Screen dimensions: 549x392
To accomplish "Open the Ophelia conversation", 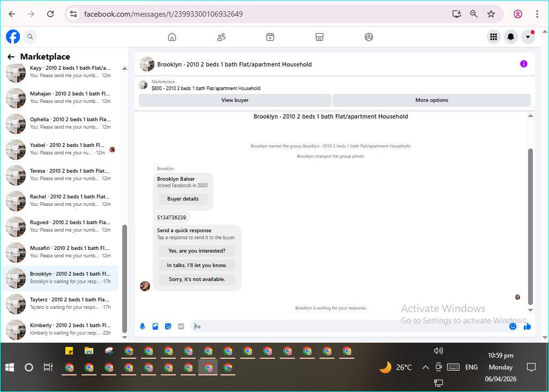I will pyautogui.click(x=60, y=123).
